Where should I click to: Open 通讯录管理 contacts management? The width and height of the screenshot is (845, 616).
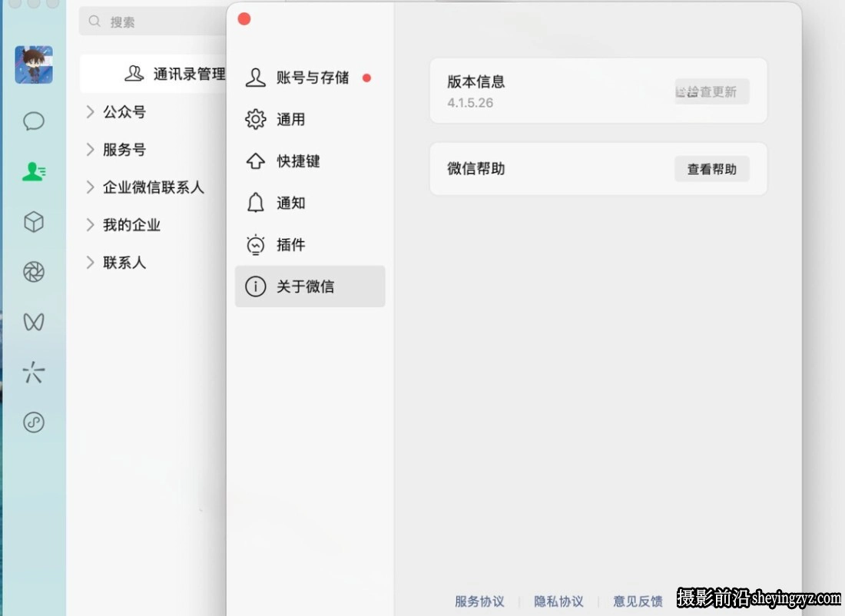(153, 74)
